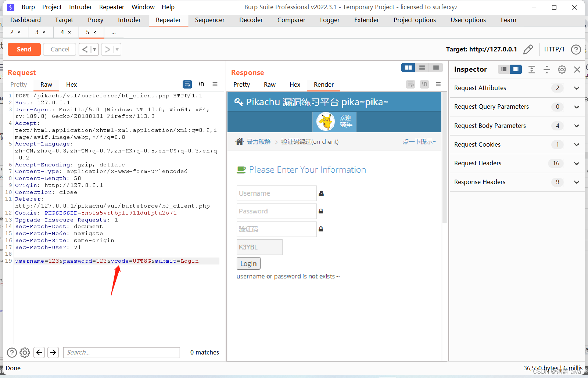This screenshot has height=378, width=588.
Task: Open help icon beside search bar
Action: tap(12, 353)
